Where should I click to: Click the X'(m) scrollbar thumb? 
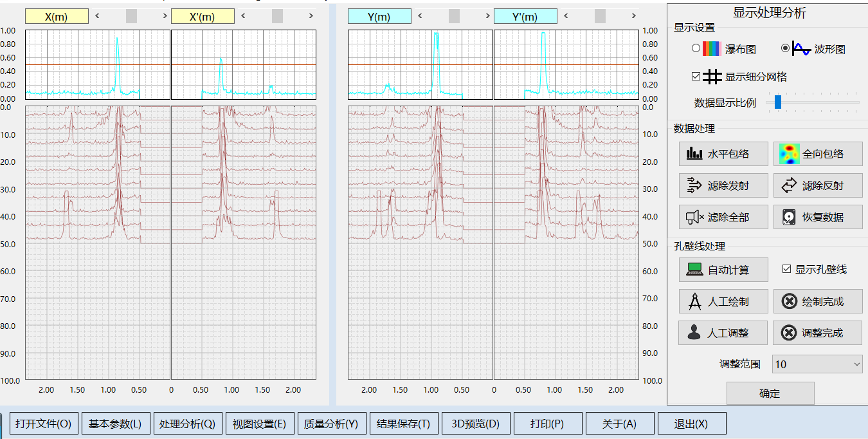(x=277, y=16)
